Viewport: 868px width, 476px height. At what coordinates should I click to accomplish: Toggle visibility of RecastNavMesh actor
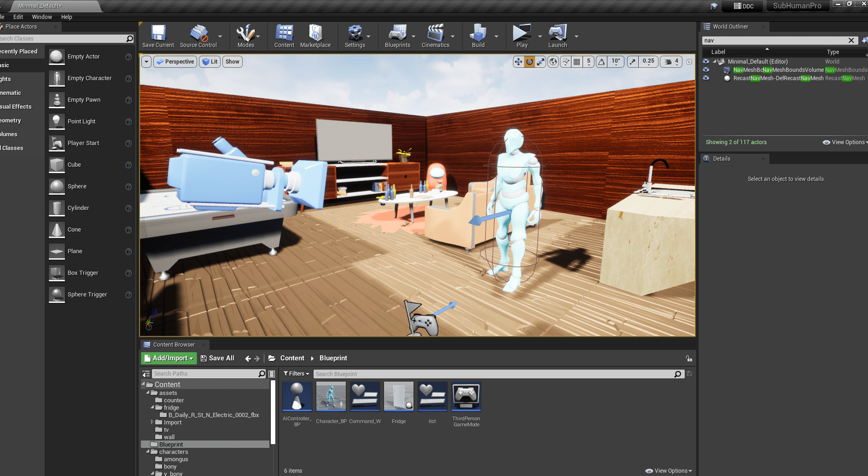click(705, 78)
